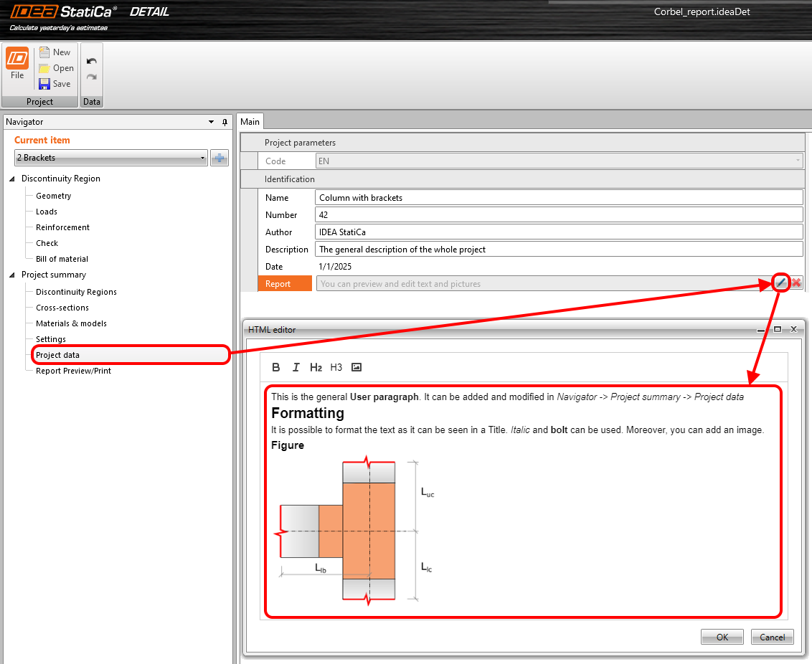Collapse the Discontinuity Region tree node

click(x=12, y=179)
